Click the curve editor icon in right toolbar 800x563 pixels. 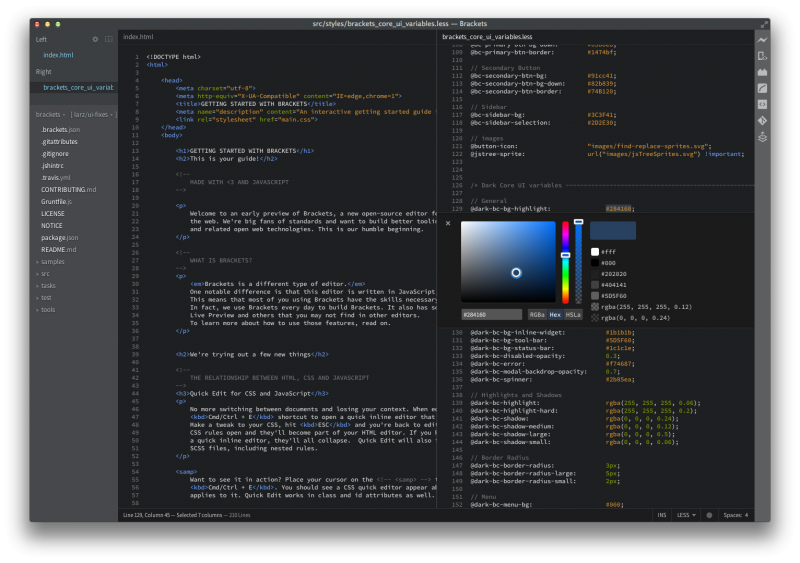click(x=762, y=88)
